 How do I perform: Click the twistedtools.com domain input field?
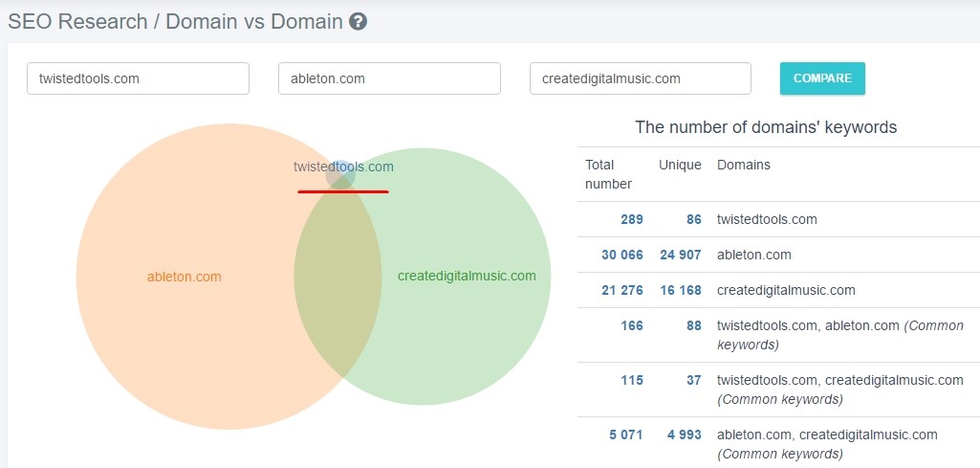pyautogui.click(x=138, y=78)
